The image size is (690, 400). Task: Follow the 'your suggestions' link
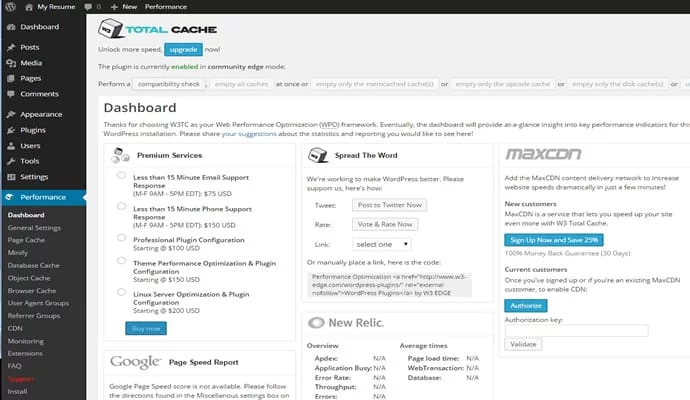(x=249, y=134)
